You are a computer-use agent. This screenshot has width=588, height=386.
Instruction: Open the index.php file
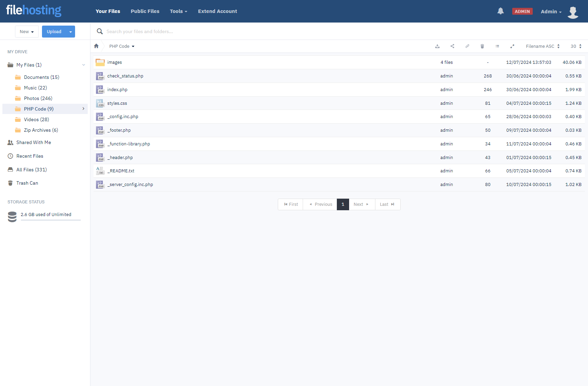pos(117,90)
